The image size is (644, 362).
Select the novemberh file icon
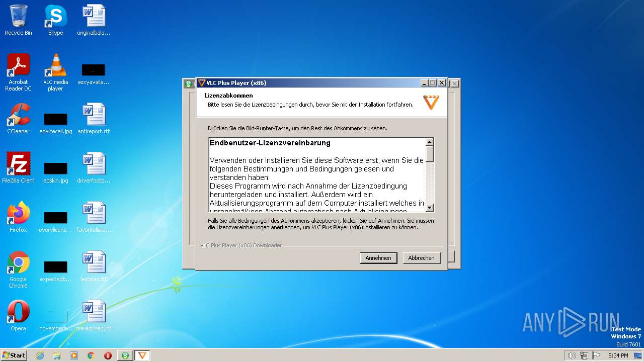[55, 320]
